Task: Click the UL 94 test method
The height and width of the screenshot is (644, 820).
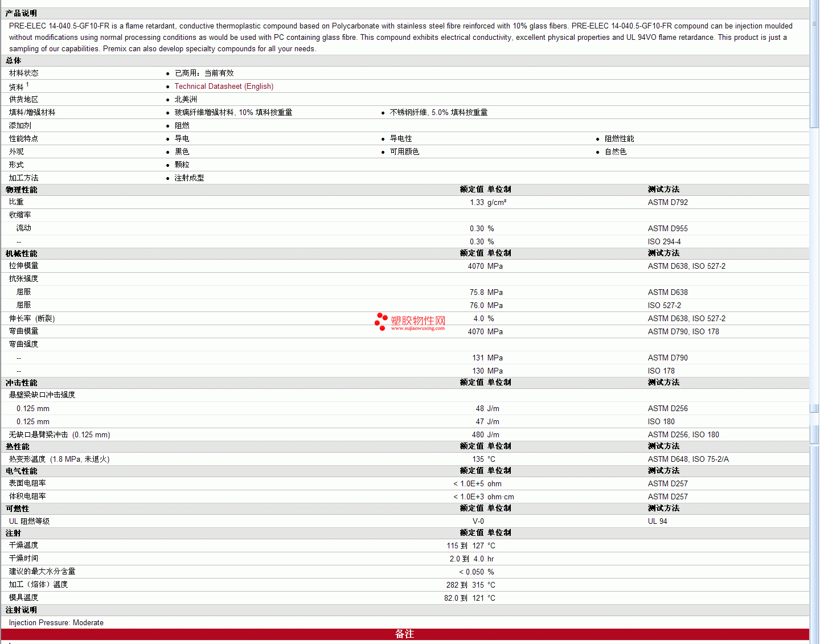Action: pyautogui.click(x=657, y=522)
